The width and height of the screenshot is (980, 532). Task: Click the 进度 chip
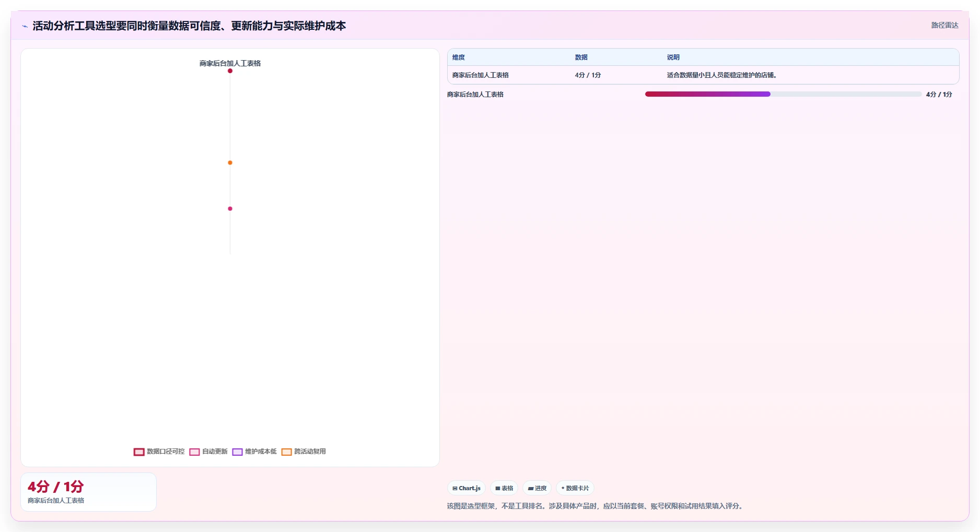pyautogui.click(x=537, y=488)
